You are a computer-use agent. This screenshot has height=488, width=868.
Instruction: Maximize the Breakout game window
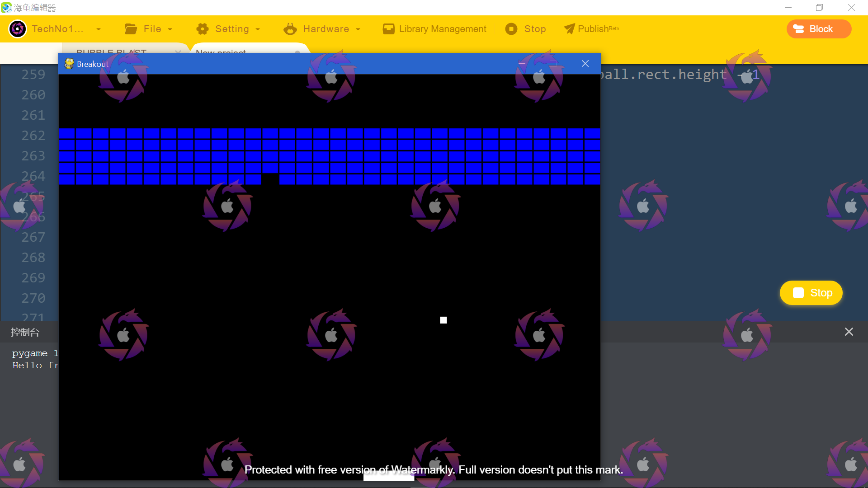pyautogui.click(x=553, y=64)
